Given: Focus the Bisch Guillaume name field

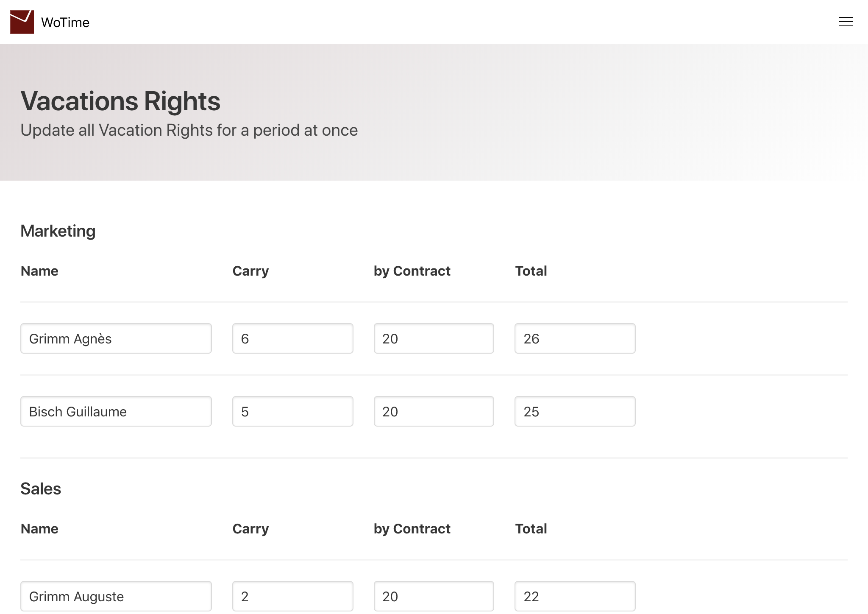Looking at the screenshot, I should (116, 411).
